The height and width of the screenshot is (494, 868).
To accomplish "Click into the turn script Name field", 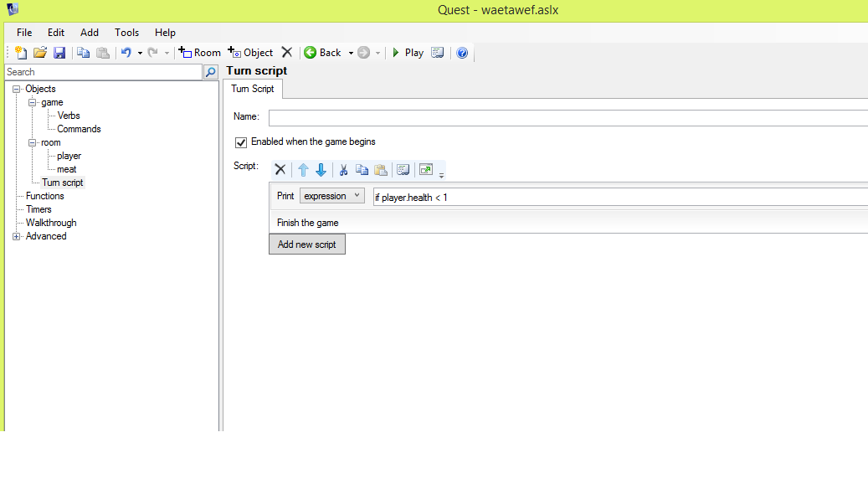I will (568, 117).
